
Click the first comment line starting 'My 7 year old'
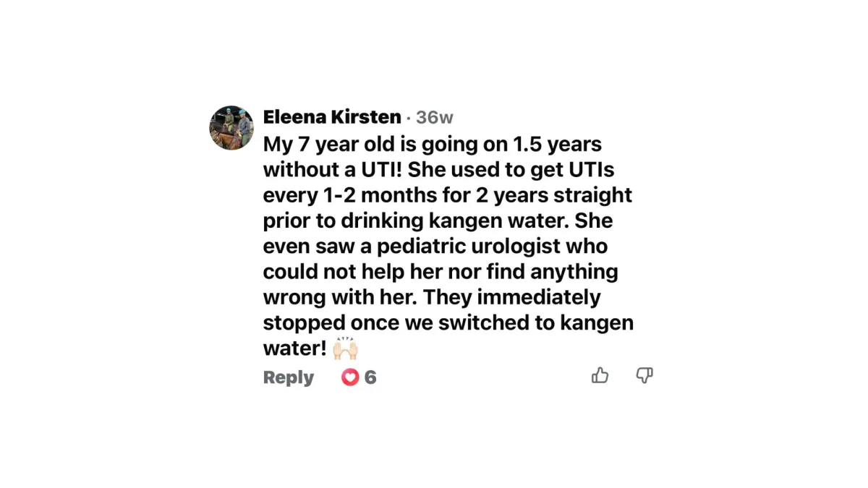[432, 145]
